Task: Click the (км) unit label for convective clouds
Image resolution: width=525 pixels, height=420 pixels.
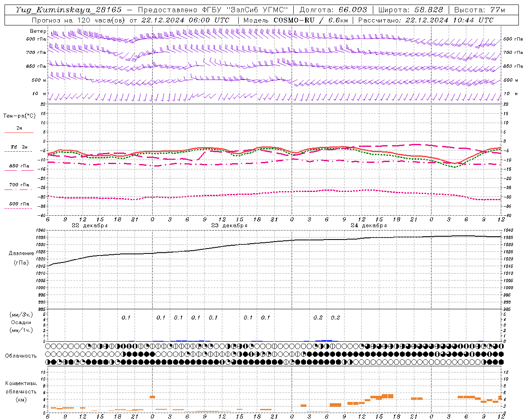Action: point(21,399)
